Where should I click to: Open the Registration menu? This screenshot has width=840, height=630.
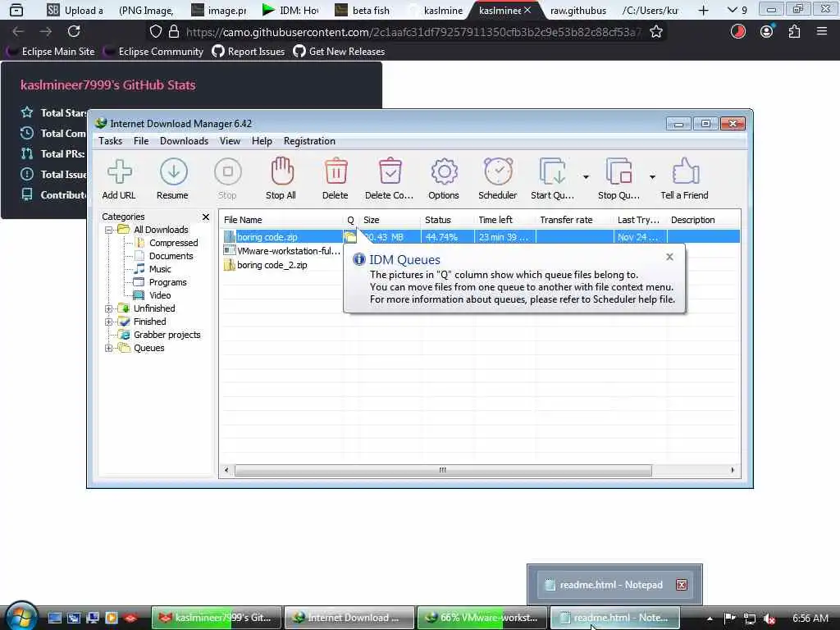(x=309, y=141)
